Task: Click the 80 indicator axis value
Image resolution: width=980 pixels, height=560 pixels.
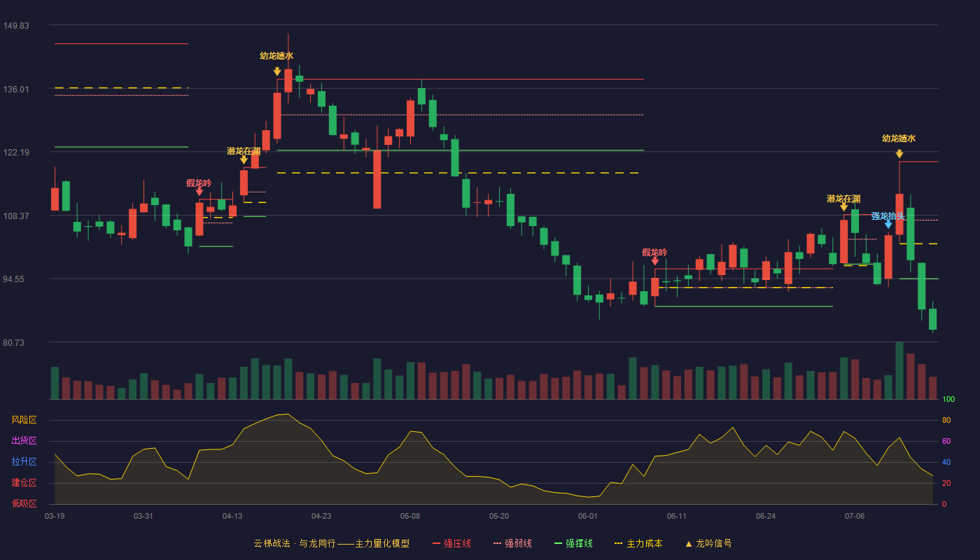Action: coord(946,421)
